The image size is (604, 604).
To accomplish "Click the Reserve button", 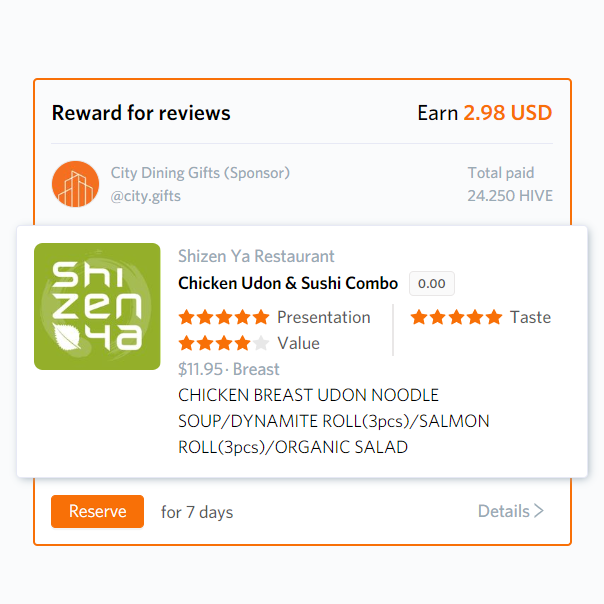I will (x=97, y=511).
